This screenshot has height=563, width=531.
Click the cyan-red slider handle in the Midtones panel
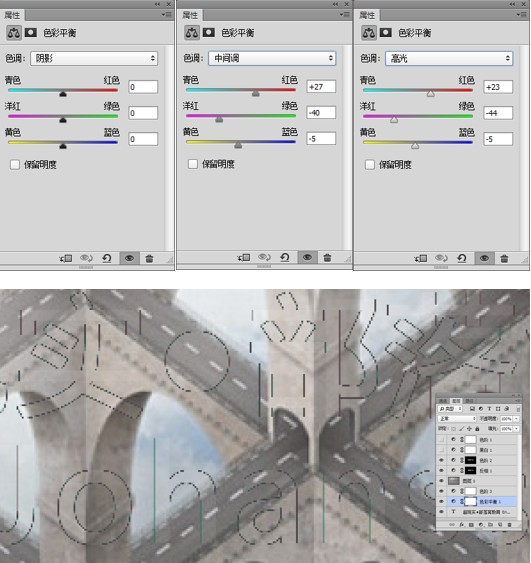pos(256,93)
